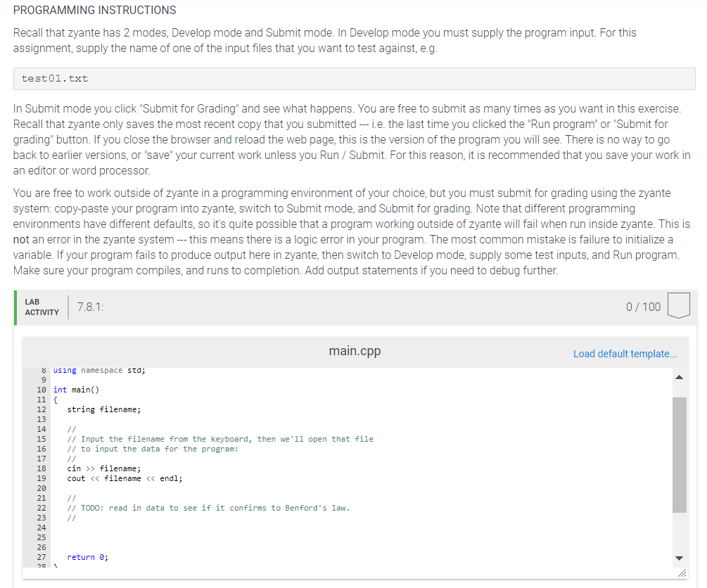The image size is (707, 588).
Task: Open the Load default template link
Action: click(x=625, y=353)
